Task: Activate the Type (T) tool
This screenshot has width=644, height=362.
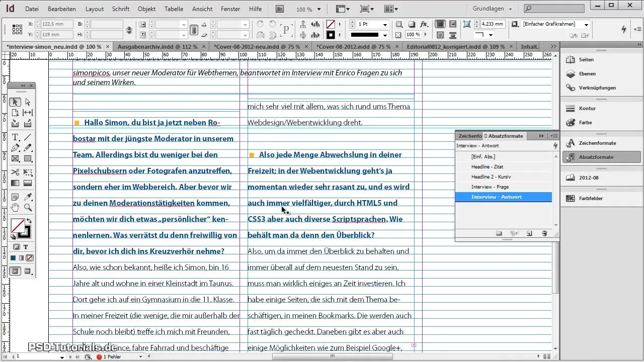Action: pos(15,137)
